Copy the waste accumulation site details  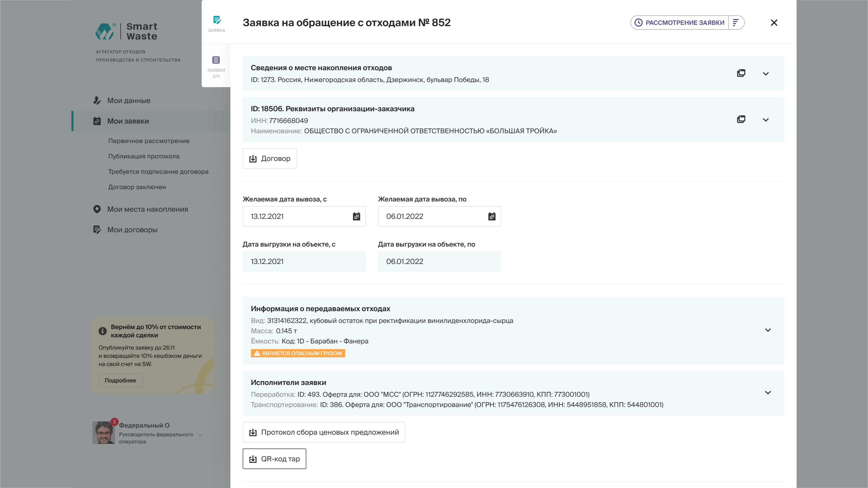[741, 73]
